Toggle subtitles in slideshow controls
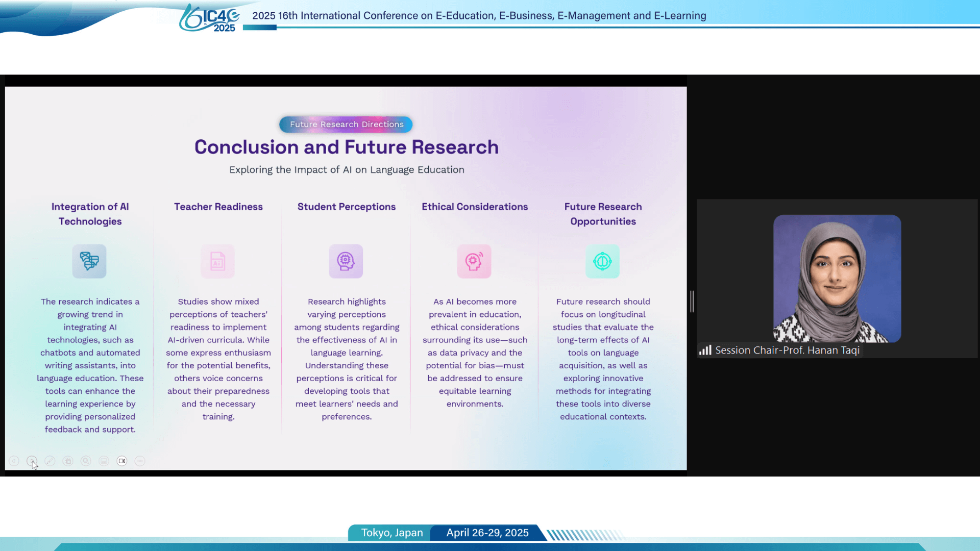Viewport: 980px width, 551px height. coord(104,461)
